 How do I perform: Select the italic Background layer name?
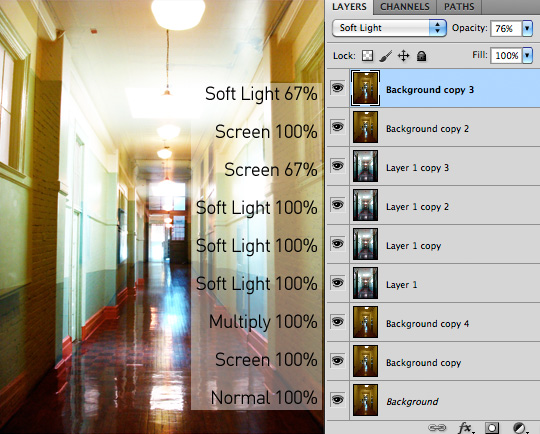click(x=412, y=402)
